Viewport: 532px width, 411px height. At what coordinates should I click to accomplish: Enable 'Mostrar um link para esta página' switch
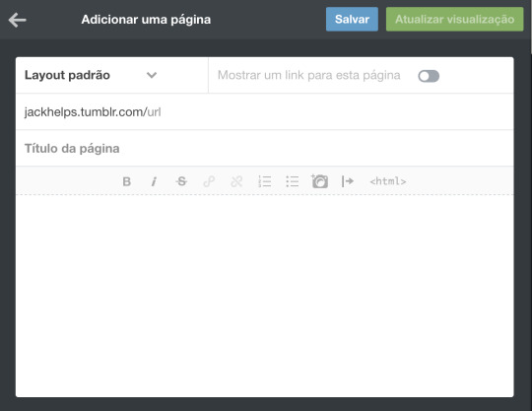(429, 76)
